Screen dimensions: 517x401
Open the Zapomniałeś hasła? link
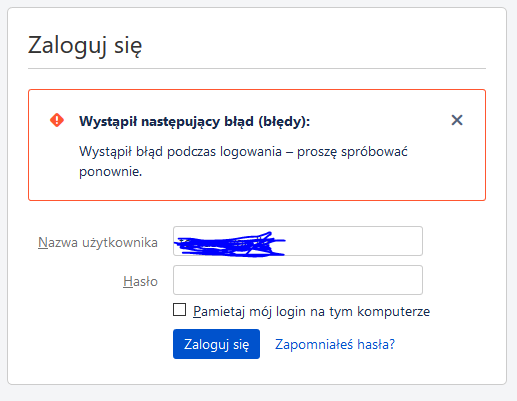[335, 344]
